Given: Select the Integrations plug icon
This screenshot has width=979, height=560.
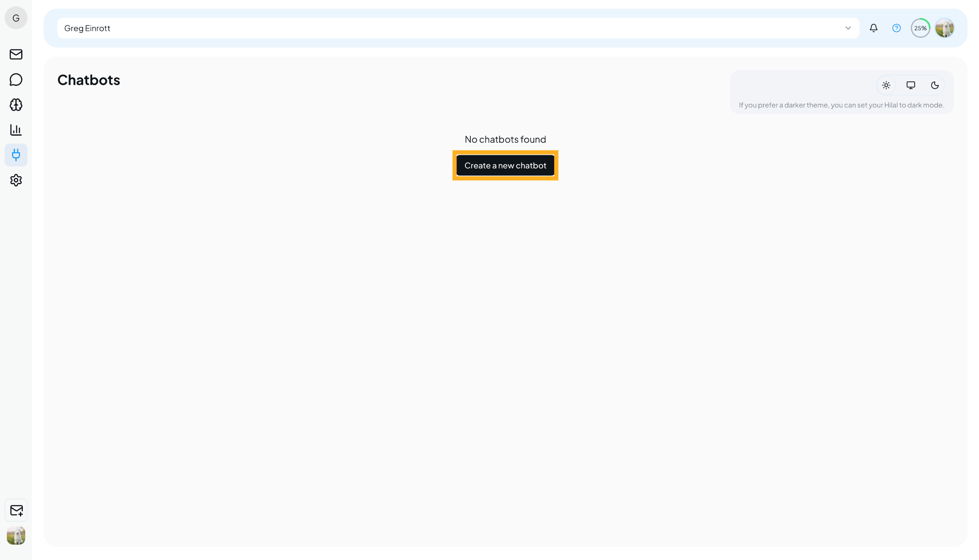Looking at the screenshot, I should click(x=16, y=155).
